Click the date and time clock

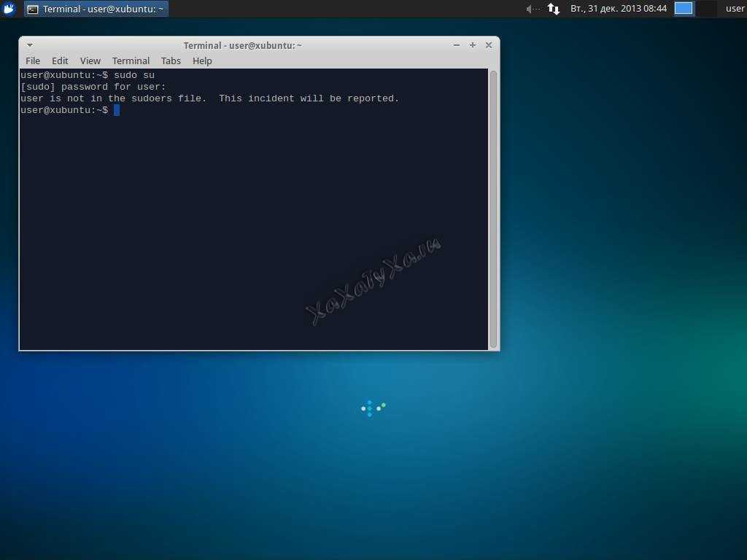pyautogui.click(x=618, y=9)
